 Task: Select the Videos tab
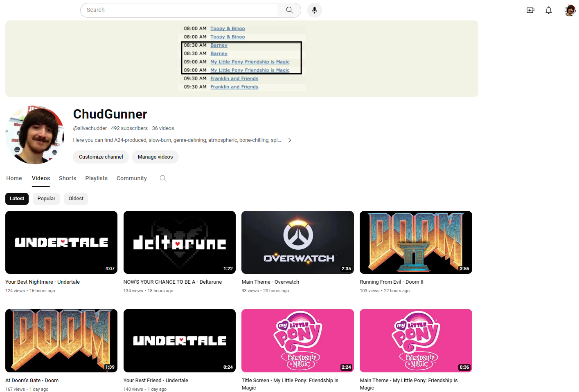tap(41, 178)
